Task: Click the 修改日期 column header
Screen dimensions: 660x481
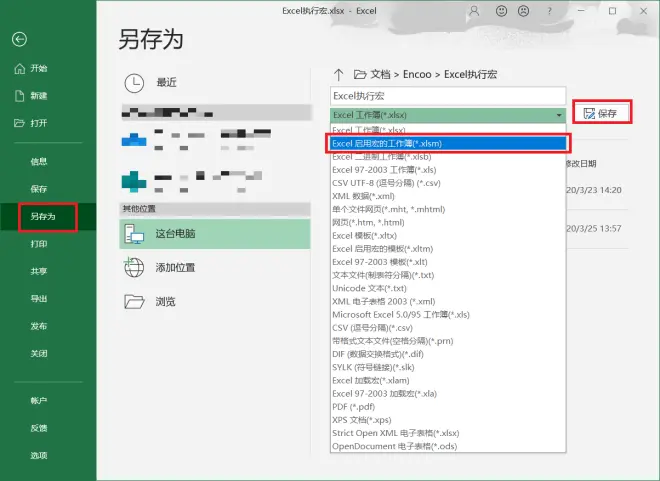Action: 581,164
